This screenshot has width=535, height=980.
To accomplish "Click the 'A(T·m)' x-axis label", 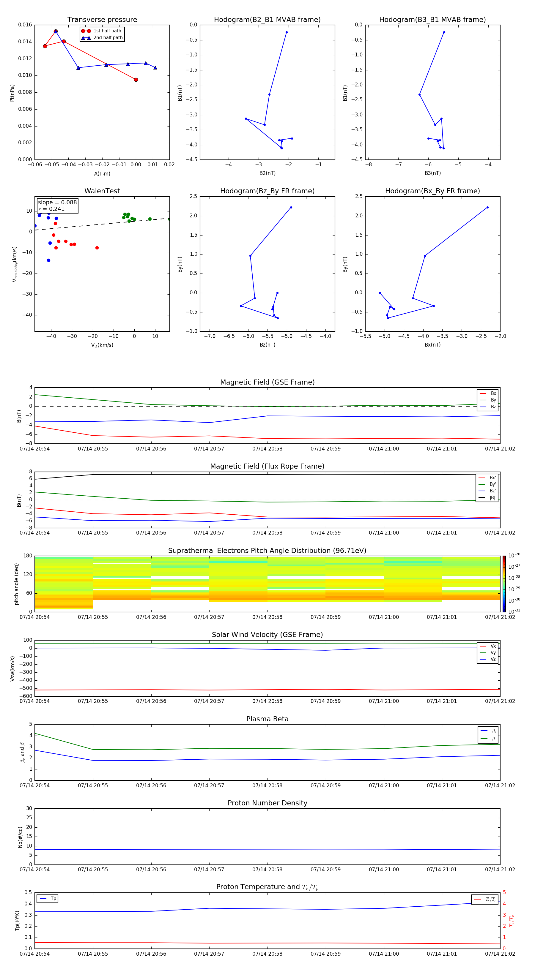I will pos(102,173).
